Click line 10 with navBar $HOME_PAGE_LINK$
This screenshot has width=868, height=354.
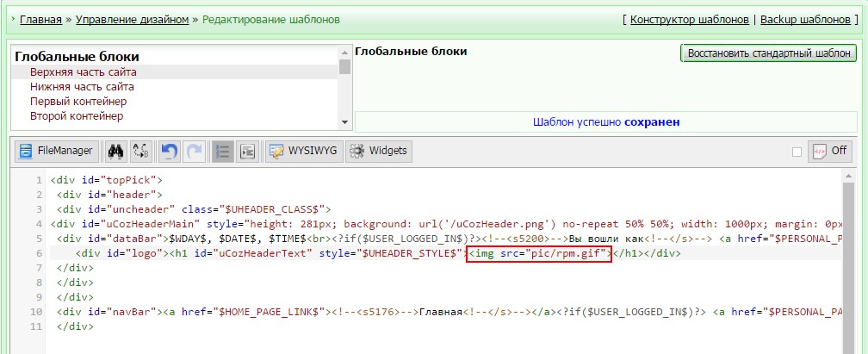pyautogui.click(x=449, y=313)
